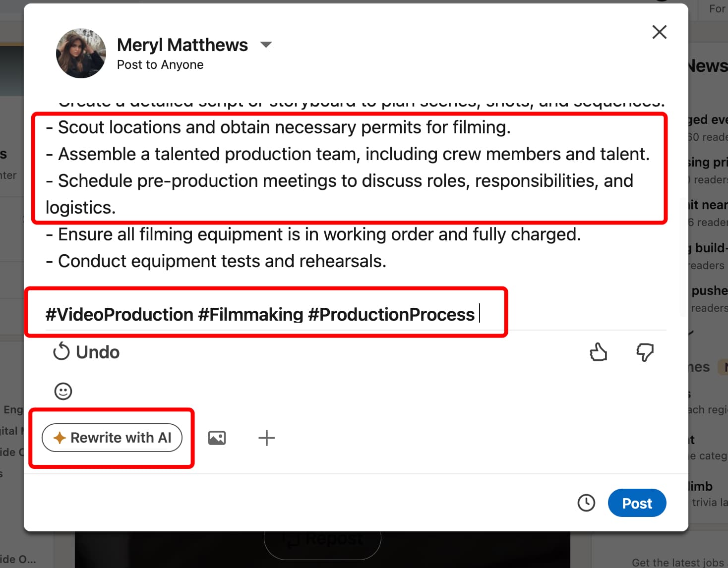Place the cursor after #ProductionProcess
This screenshot has width=728, height=568.
click(479, 313)
